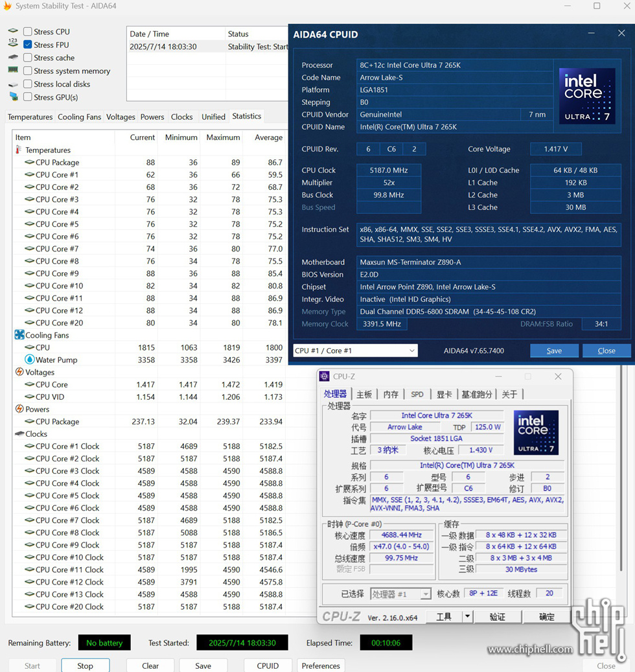The height and width of the screenshot is (672, 635).
Task: Click the monitor icon beside Stress GPU(s)
Action: [x=14, y=97]
